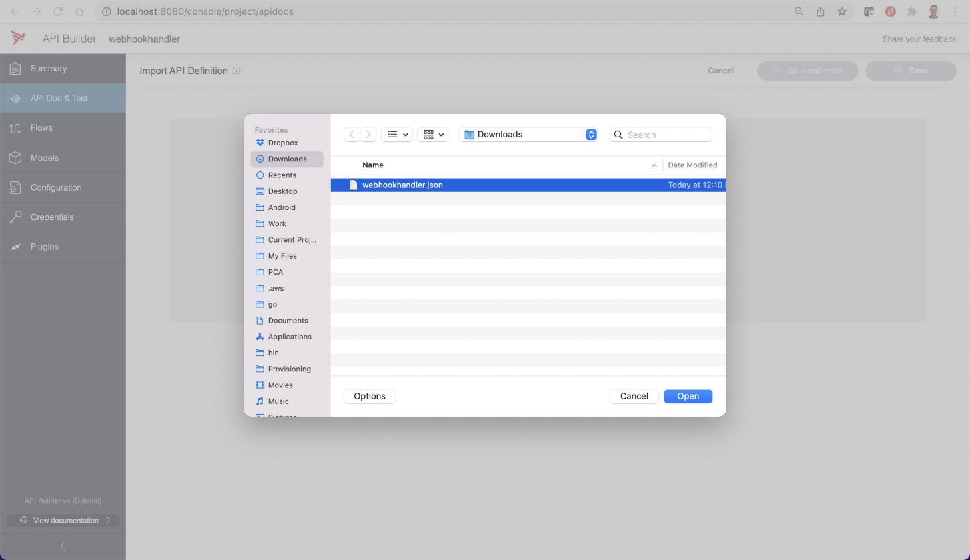Image resolution: width=970 pixels, height=560 pixels.
Task: Open the Flows section in sidebar
Action: click(x=41, y=128)
